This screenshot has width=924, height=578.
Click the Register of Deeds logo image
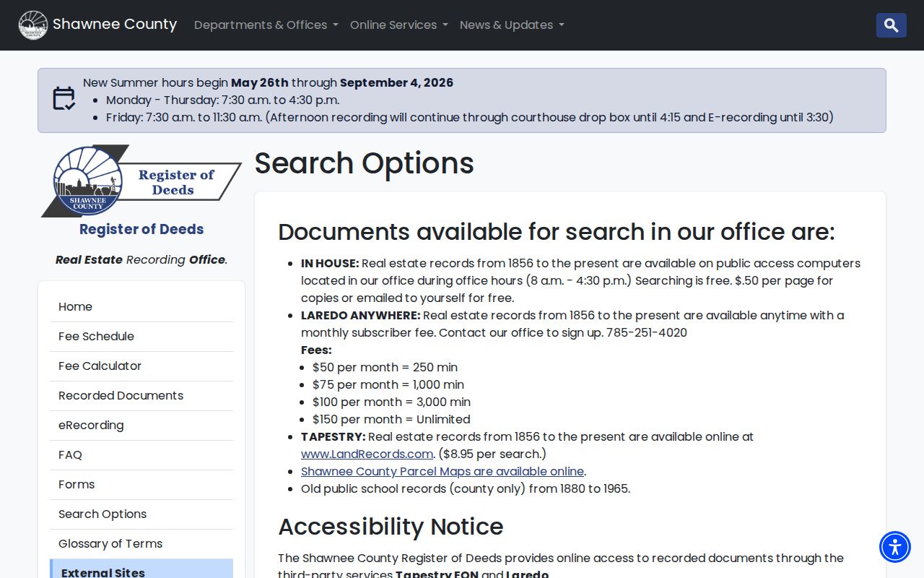click(141, 181)
